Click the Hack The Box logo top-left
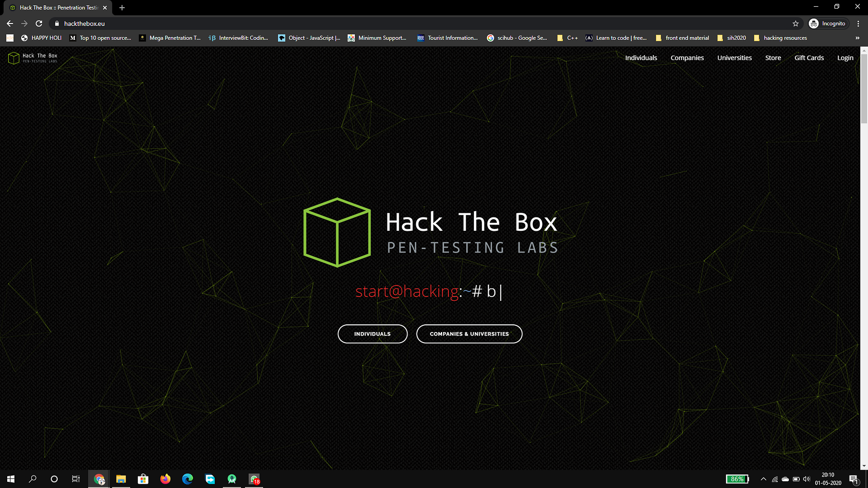Viewport: 868px width, 488px height. (33, 58)
